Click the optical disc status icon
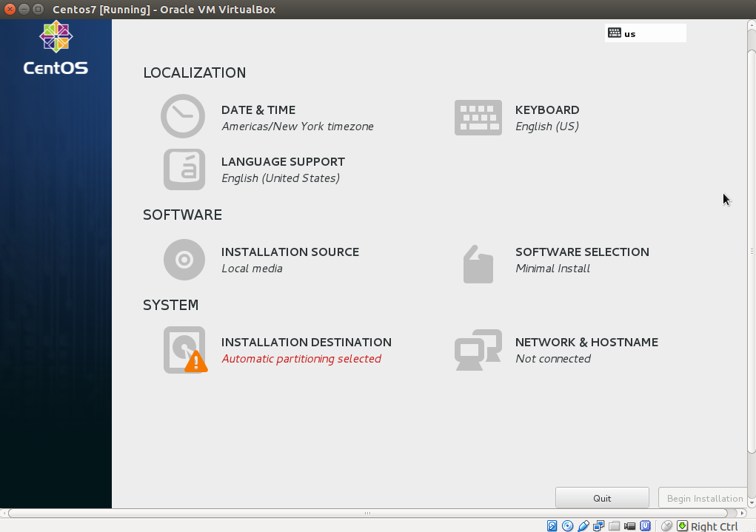Screen dimensions: 756x532 (x=567, y=525)
